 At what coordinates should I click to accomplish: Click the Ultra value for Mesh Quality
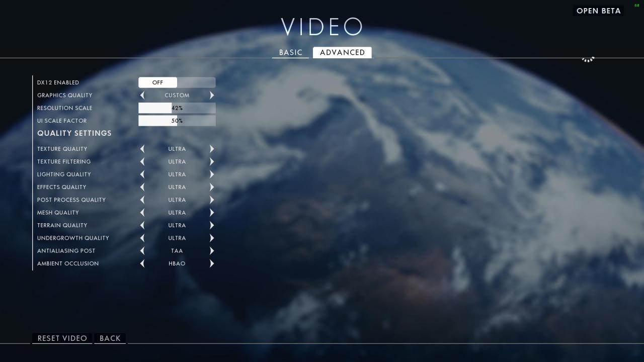[x=177, y=213]
